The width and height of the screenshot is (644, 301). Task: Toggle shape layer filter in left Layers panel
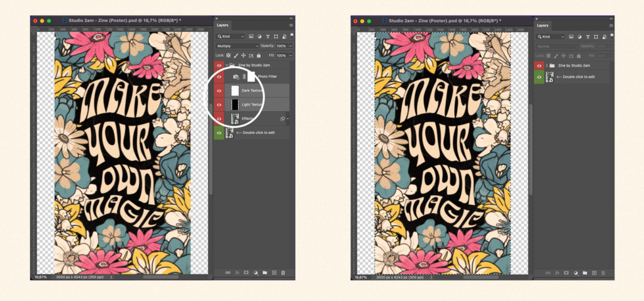(275, 36)
